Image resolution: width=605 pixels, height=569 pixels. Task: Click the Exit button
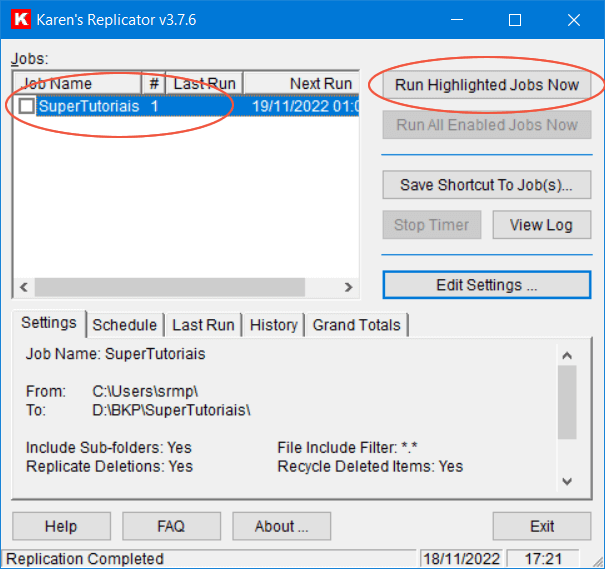(x=541, y=526)
